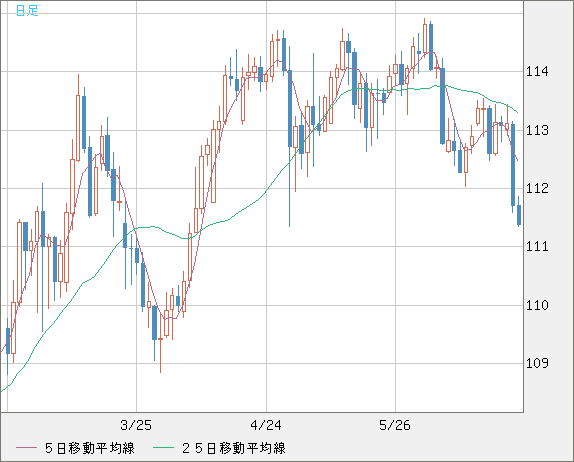Click the 日足 chart label

click(27, 10)
